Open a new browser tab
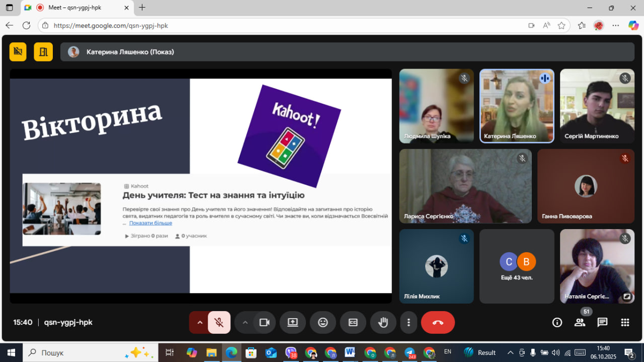Viewport: 644px width, 362px height. click(142, 8)
